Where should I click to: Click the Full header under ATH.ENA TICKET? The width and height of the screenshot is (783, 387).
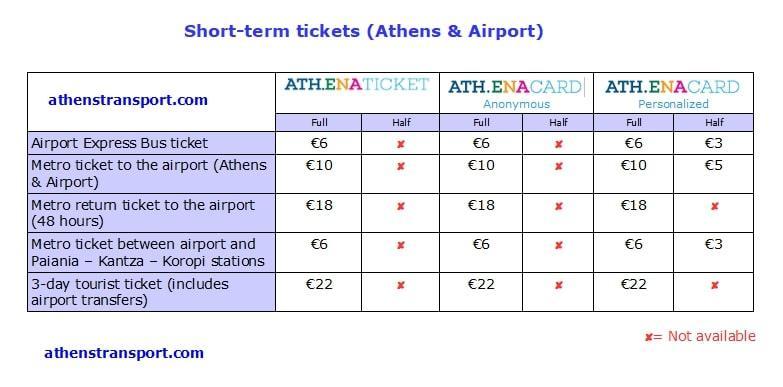(x=319, y=123)
